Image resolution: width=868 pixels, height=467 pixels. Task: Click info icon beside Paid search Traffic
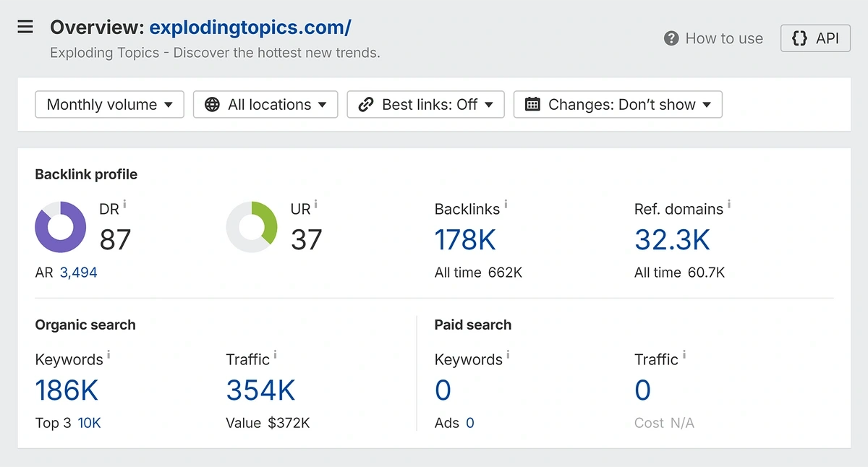pos(684,356)
